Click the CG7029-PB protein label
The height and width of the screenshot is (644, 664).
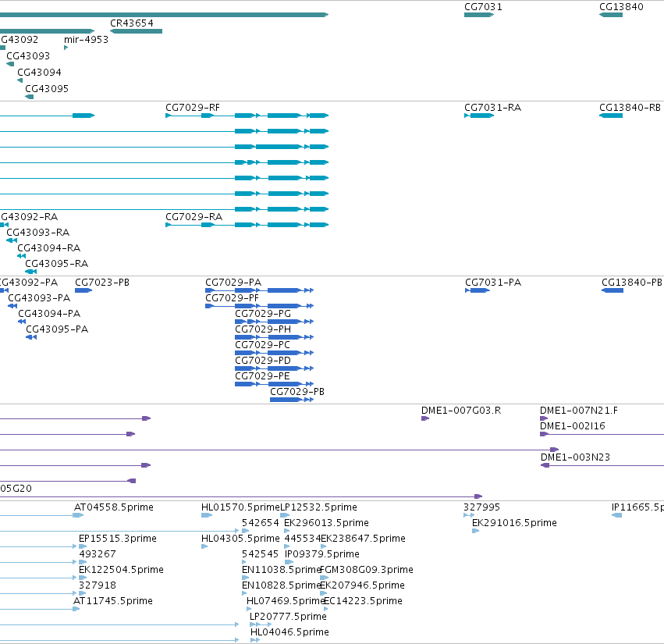(297, 392)
